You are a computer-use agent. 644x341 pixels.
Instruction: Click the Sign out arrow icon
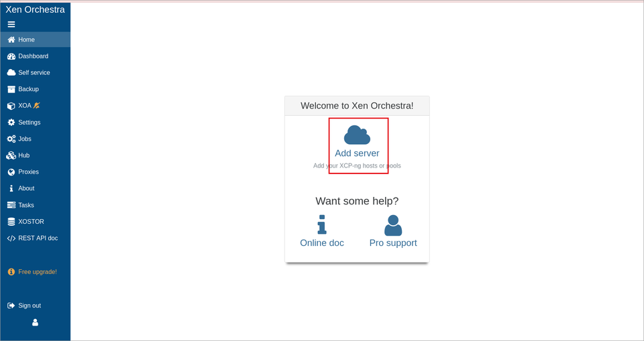coord(11,305)
